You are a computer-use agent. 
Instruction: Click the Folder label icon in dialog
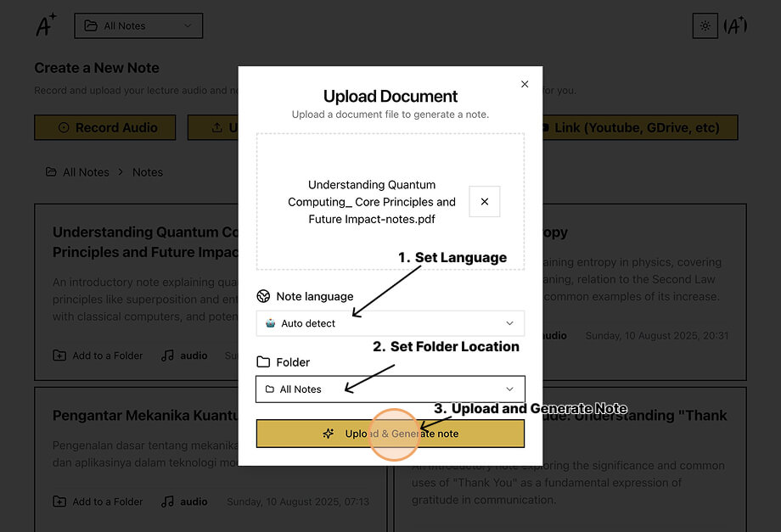[x=263, y=361]
